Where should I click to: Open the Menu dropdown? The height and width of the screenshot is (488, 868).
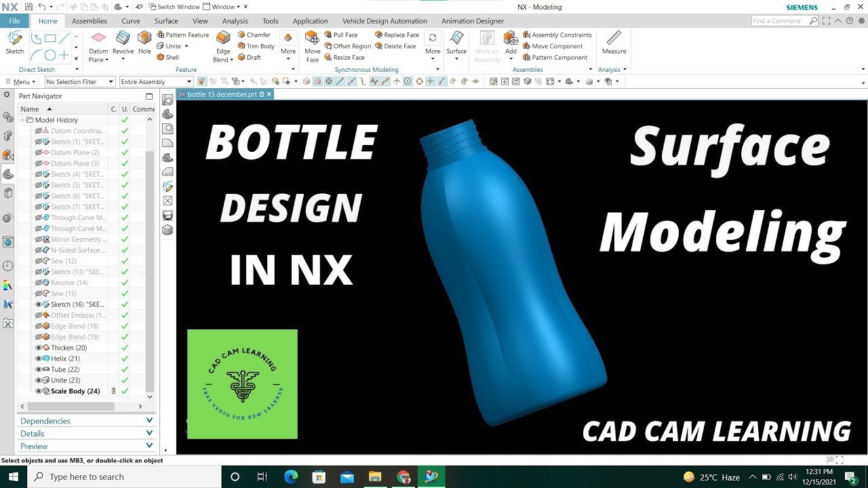[x=20, y=81]
